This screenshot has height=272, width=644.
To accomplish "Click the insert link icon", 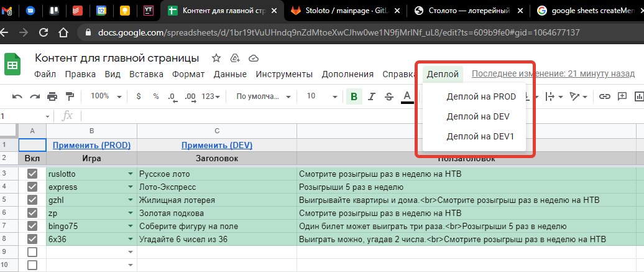I will point(604,96).
